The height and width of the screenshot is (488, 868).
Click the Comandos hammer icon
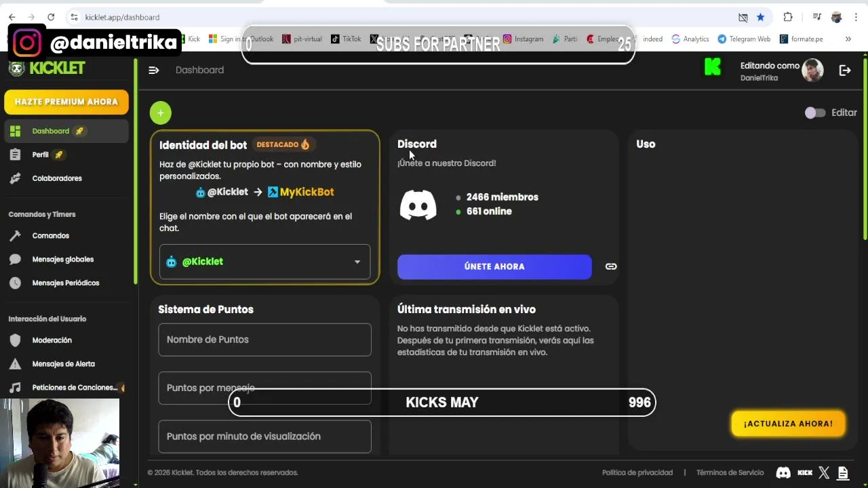click(x=15, y=236)
